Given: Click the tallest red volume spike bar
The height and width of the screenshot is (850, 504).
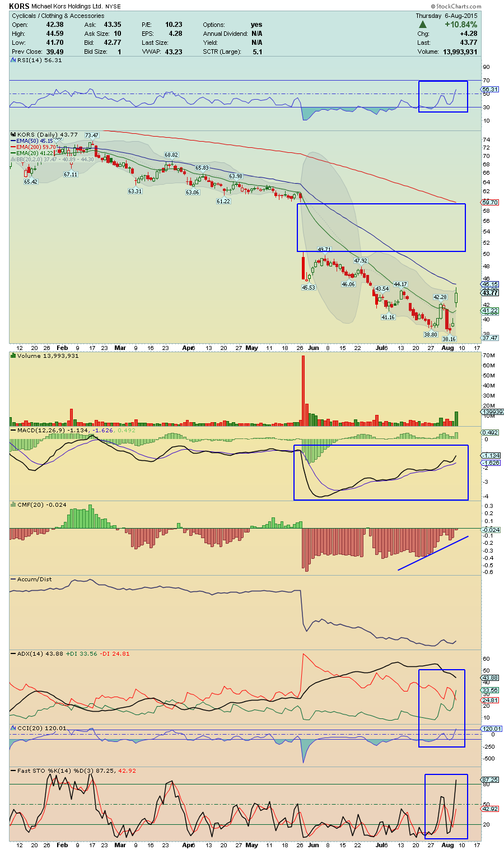Looking at the screenshot, I should [x=303, y=391].
